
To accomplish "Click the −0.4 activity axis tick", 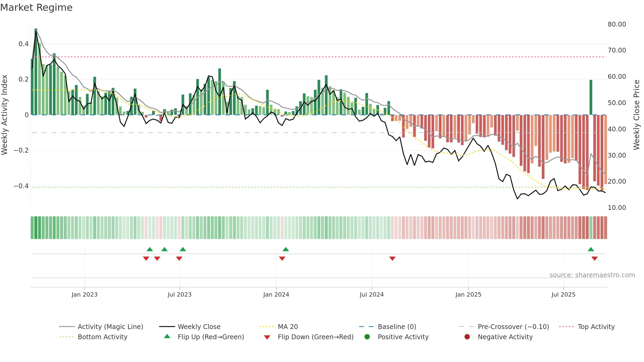I will (21, 186).
